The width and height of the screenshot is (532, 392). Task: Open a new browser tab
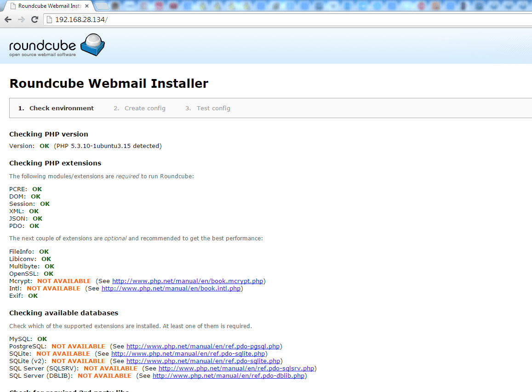tap(101, 6)
